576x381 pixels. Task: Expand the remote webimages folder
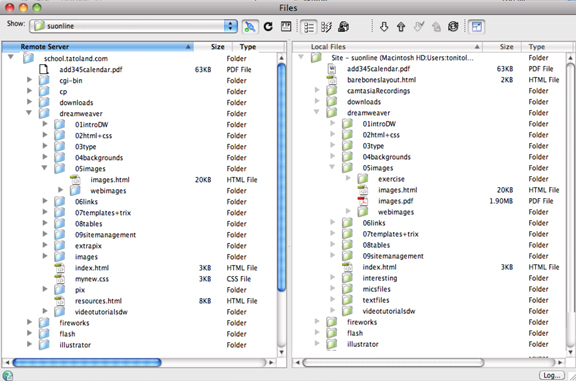click(61, 190)
